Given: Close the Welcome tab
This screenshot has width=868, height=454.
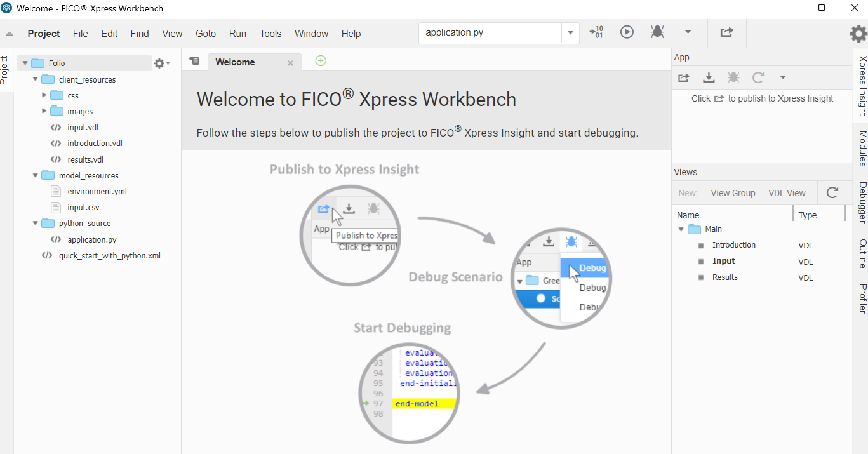Looking at the screenshot, I should coord(290,63).
